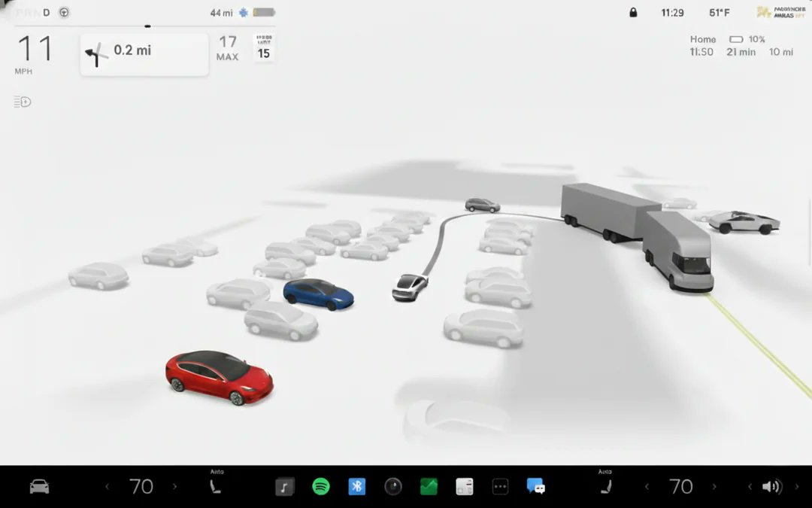
Task: Tap the Autopilot steering wheel icon
Action: (64, 13)
